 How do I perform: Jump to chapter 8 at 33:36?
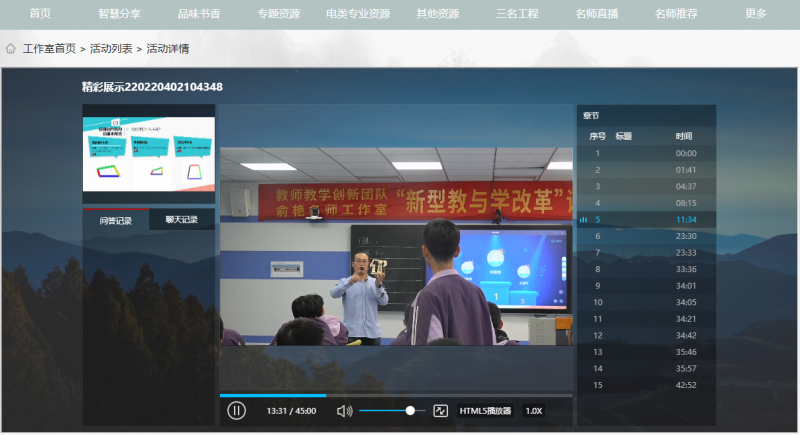646,269
